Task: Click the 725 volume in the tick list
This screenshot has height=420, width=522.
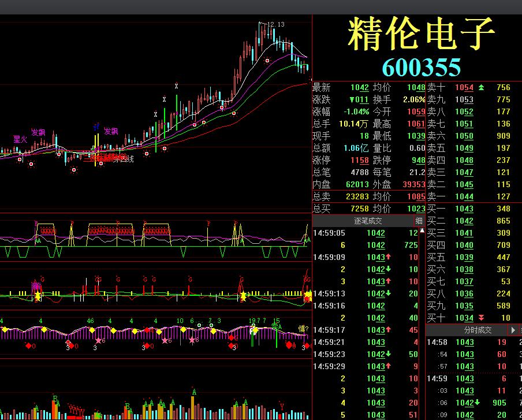Action: tap(411, 245)
